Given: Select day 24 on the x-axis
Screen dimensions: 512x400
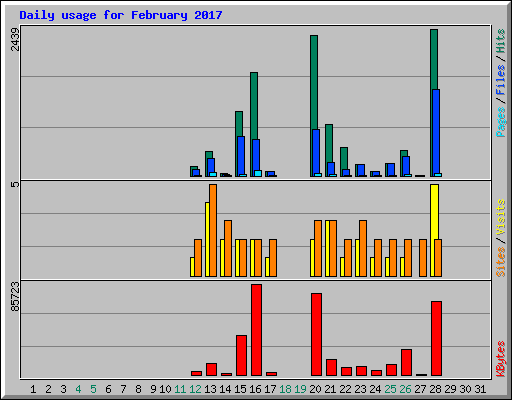Looking at the screenshot, I should (x=375, y=389).
